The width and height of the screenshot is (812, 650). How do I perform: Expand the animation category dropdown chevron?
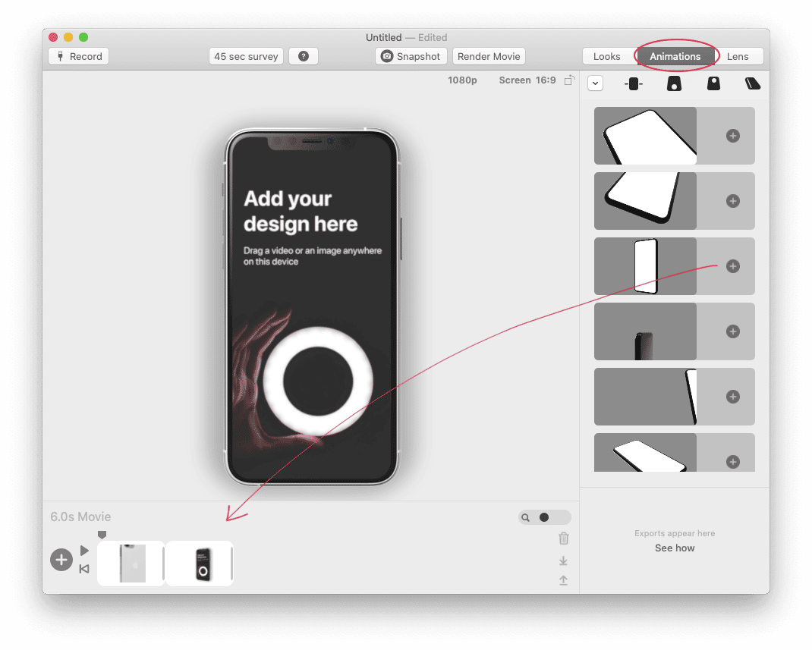click(x=596, y=83)
